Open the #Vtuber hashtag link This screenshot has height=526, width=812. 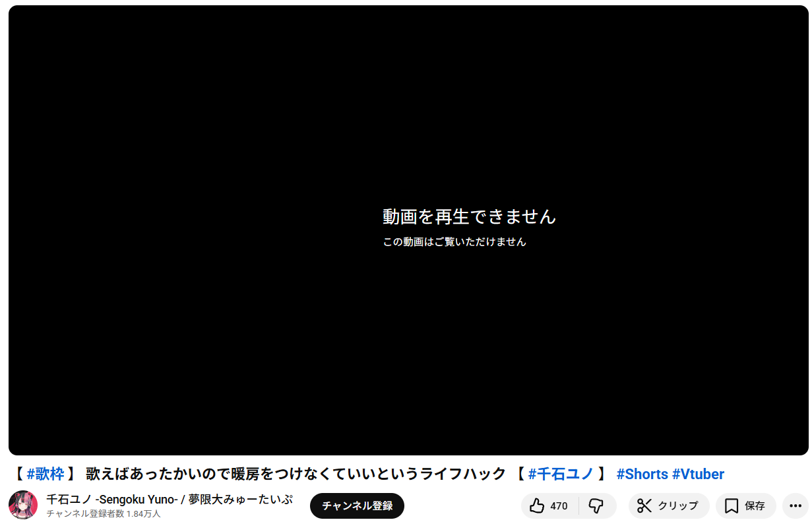(698, 474)
